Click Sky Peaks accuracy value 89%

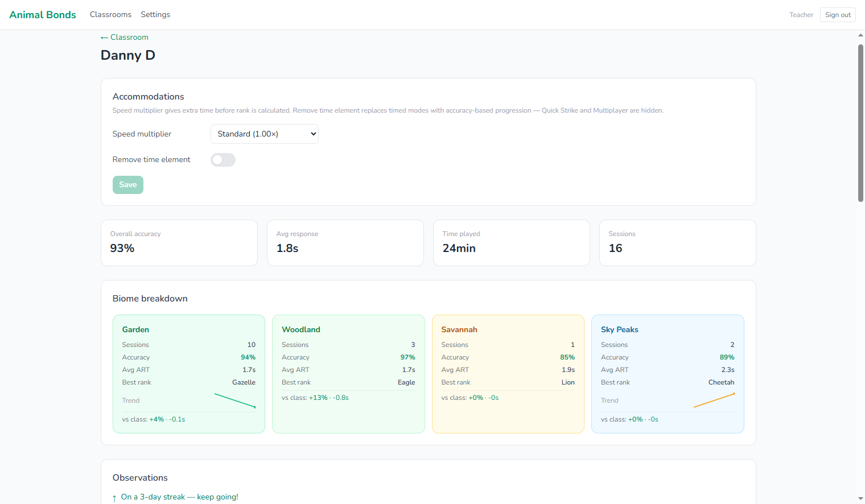(x=727, y=357)
